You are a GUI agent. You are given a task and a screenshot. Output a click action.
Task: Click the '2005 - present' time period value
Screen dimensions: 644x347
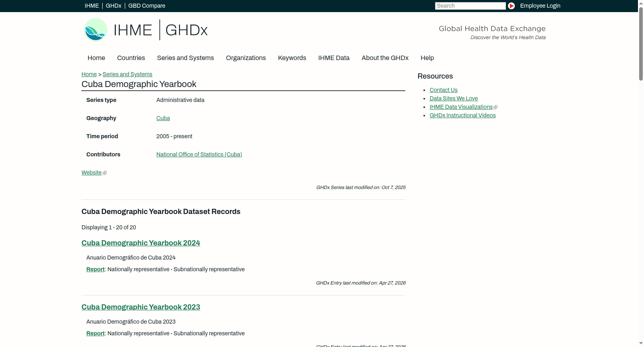coord(174,136)
